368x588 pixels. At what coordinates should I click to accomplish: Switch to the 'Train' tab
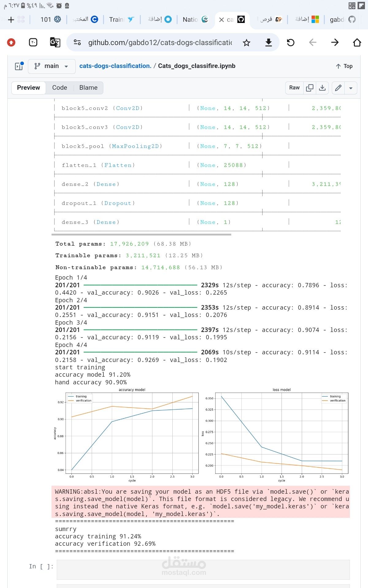pos(122,20)
